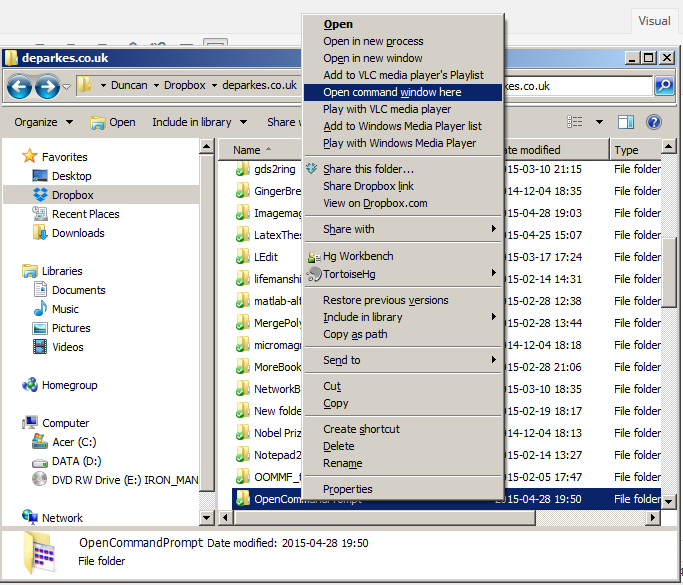Viewport: 683px width, 585px height.
Task: Click the search magnifier icon
Action: point(664,87)
